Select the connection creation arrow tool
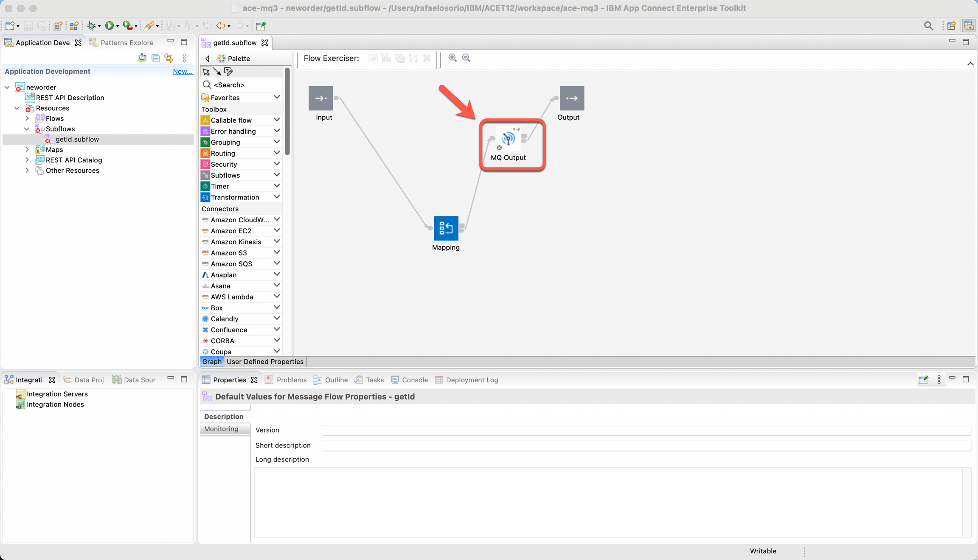This screenshot has height=560, width=978. tap(217, 72)
